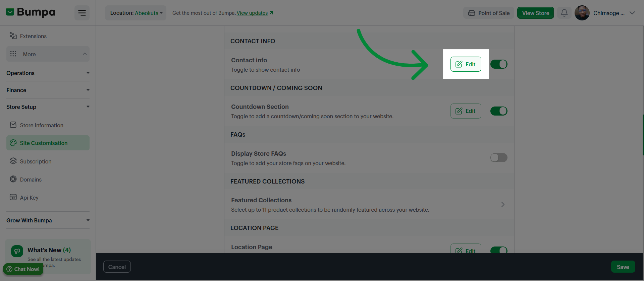Click the Domains globe icon
644x281 pixels.
click(x=13, y=179)
